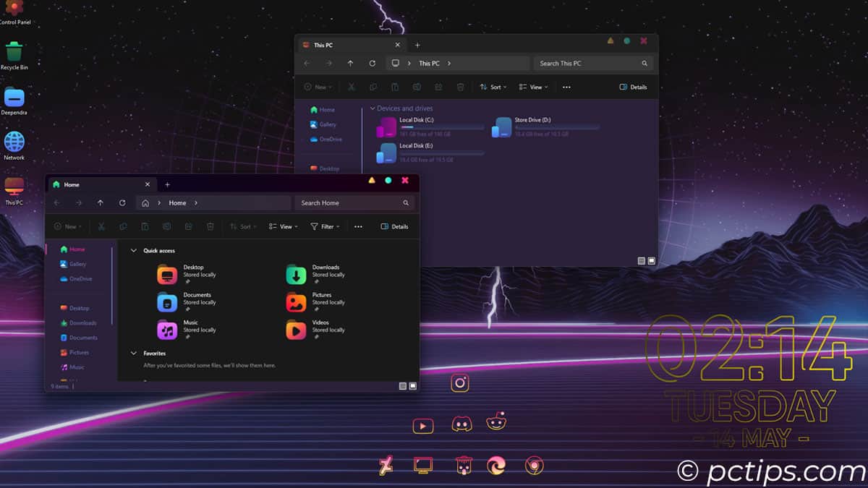This screenshot has width=868, height=488.
Task: Open Discord from the desktop dock
Action: pos(462,424)
